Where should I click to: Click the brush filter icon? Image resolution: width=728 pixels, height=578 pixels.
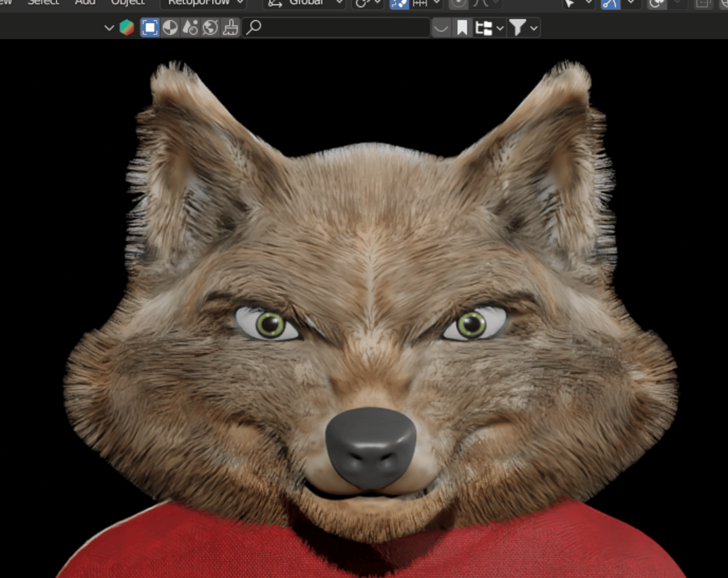point(230,28)
